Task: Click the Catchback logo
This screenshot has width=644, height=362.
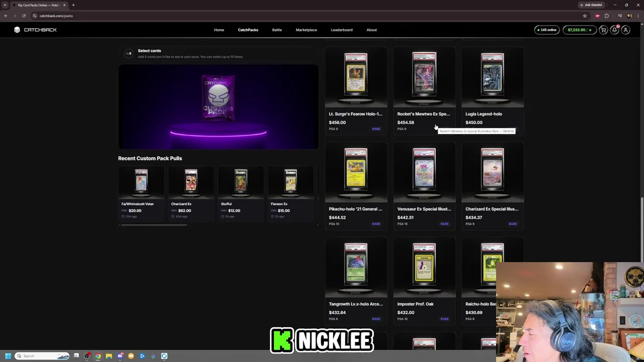Action: point(35,30)
